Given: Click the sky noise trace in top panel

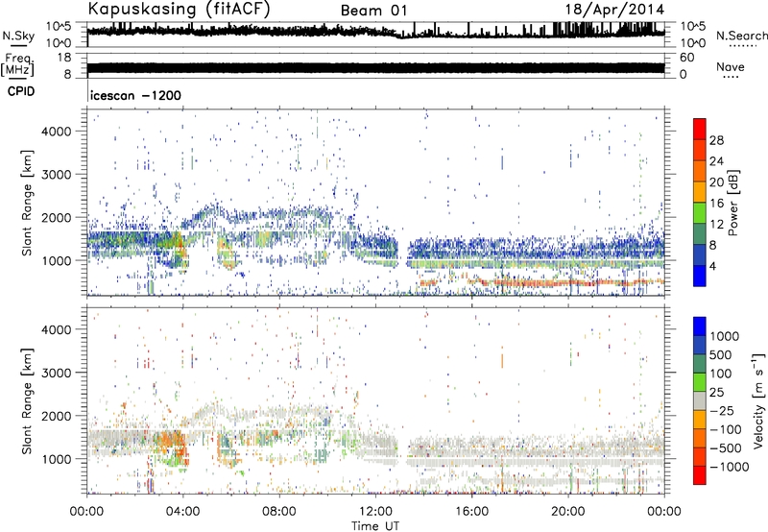Looking at the screenshot, I should 375,33.
